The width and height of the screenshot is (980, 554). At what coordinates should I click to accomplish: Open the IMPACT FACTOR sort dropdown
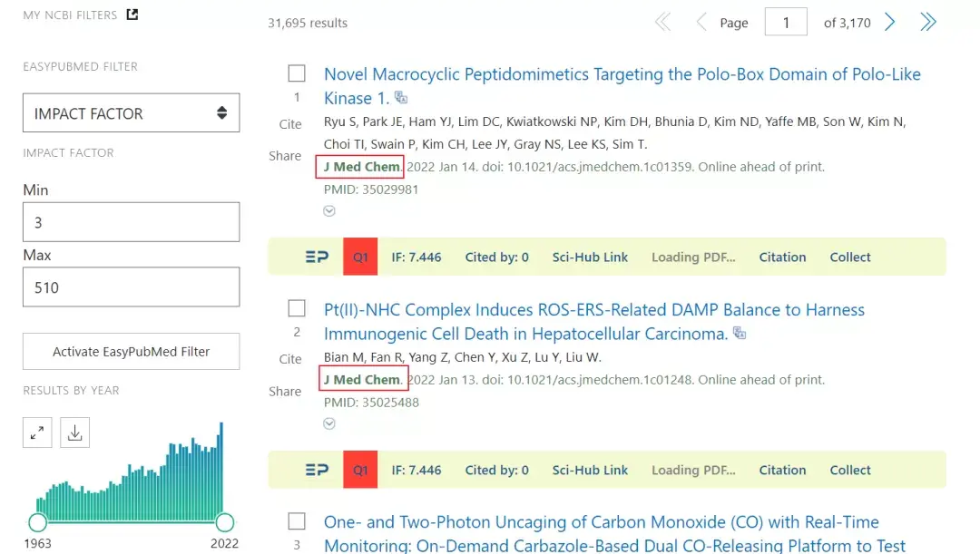(x=131, y=112)
